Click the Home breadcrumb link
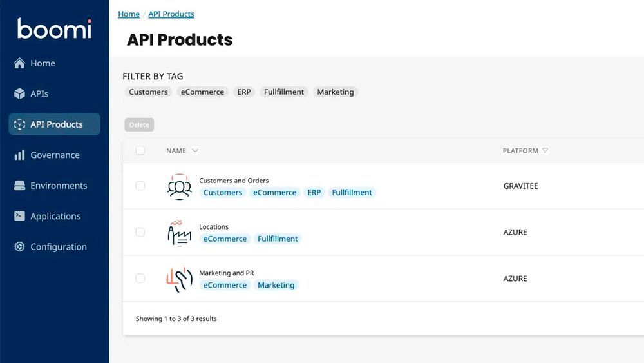 point(129,14)
